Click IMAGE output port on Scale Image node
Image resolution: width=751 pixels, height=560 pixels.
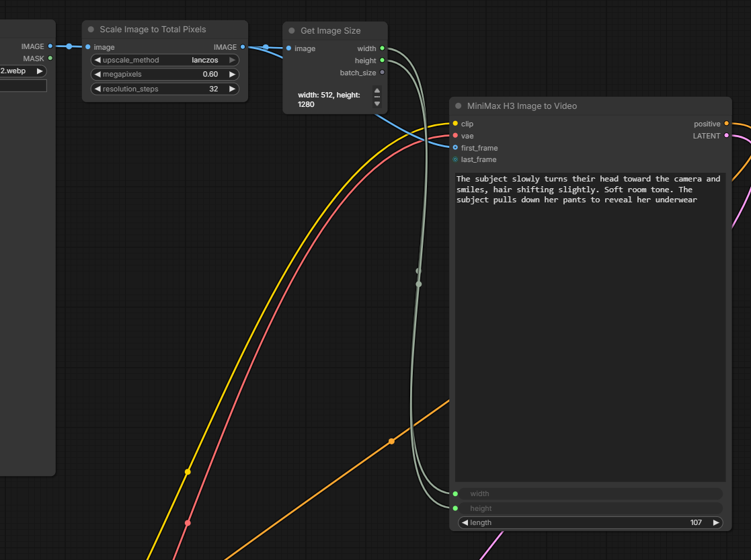[x=243, y=47]
